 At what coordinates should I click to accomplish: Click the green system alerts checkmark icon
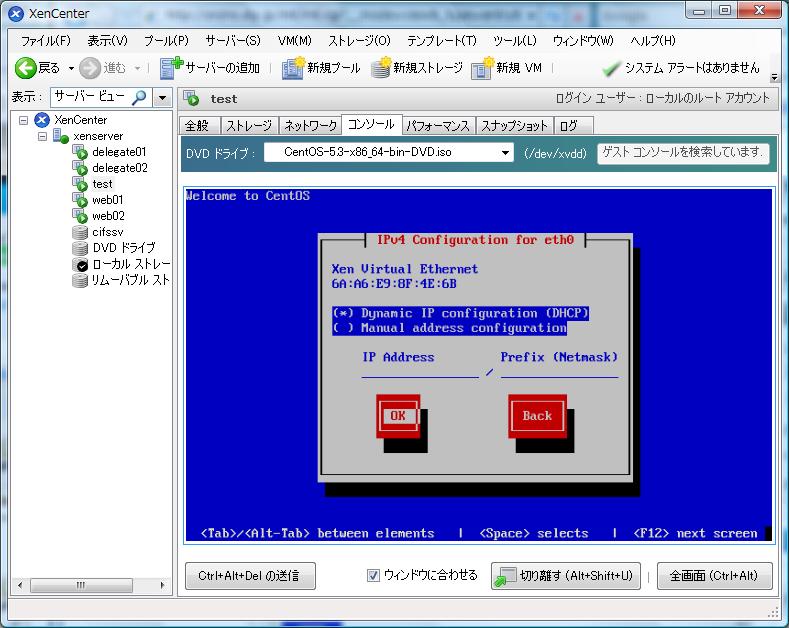point(610,68)
